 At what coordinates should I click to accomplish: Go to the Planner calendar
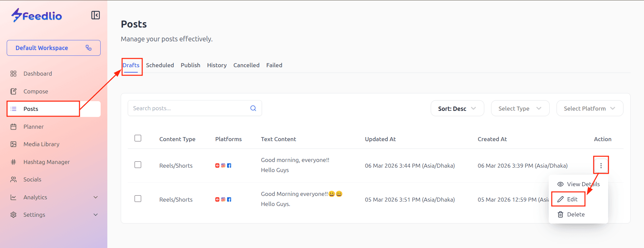point(34,127)
